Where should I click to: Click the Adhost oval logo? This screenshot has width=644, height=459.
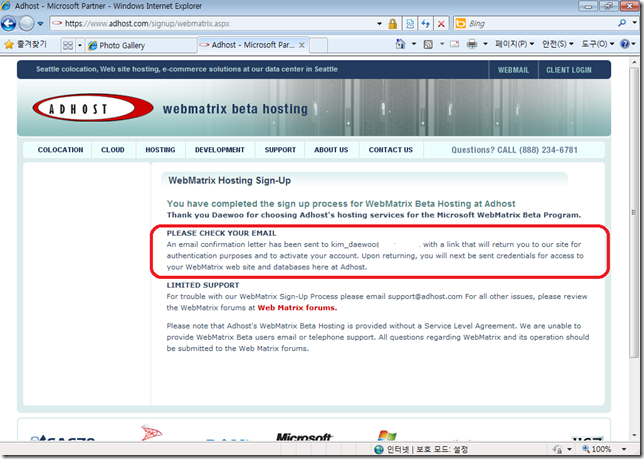point(93,108)
